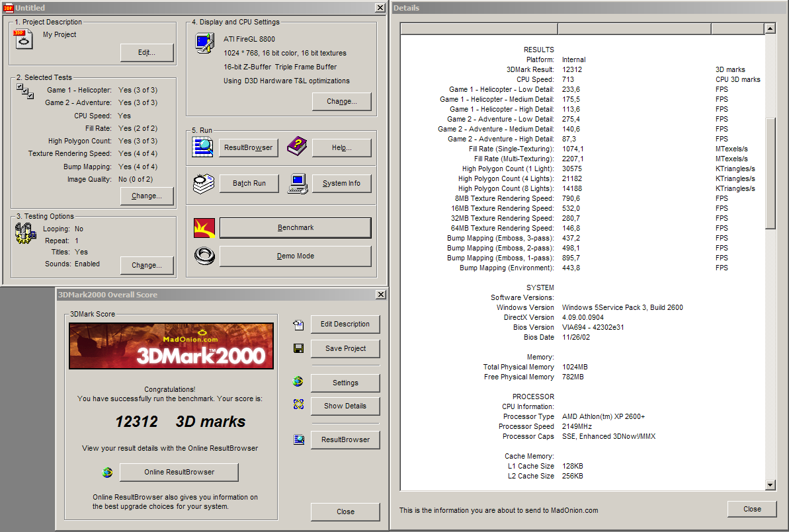Click the Edit Description document icon
The height and width of the screenshot is (532, 789).
(x=298, y=324)
